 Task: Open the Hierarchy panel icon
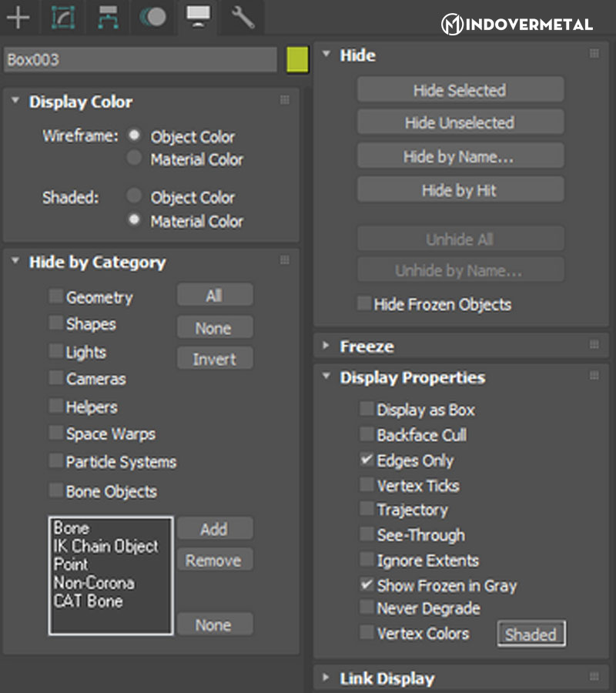pos(108,17)
